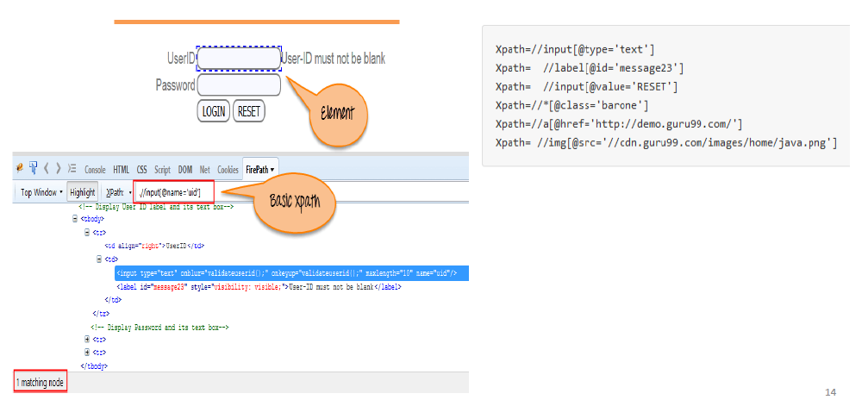Switch to the Script tab

[x=162, y=170]
